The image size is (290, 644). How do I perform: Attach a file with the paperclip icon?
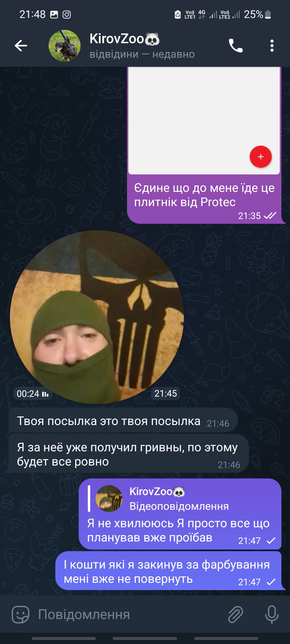pos(235,614)
